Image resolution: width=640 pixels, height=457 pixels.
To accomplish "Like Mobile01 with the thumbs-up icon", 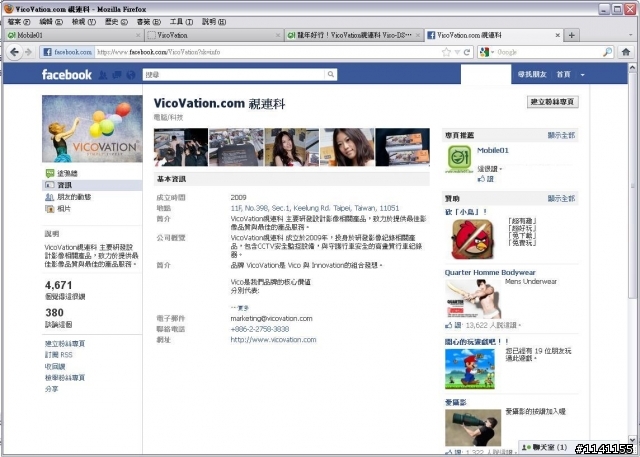I will coord(482,179).
